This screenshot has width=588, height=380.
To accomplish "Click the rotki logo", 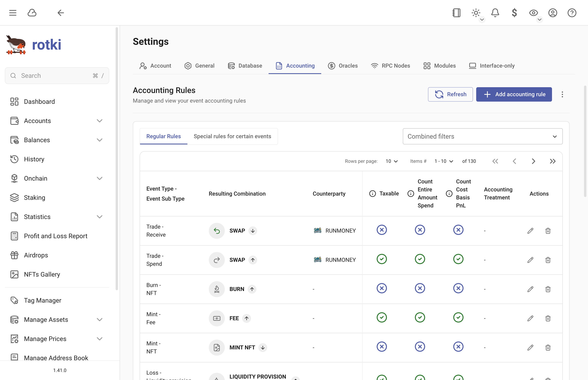I will tap(34, 45).
